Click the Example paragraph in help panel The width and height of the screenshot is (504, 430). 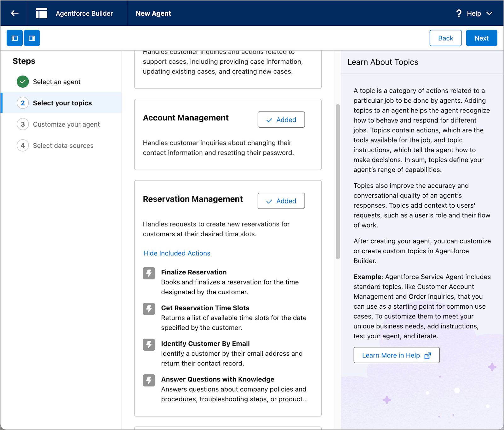click(x=422, y=306)
